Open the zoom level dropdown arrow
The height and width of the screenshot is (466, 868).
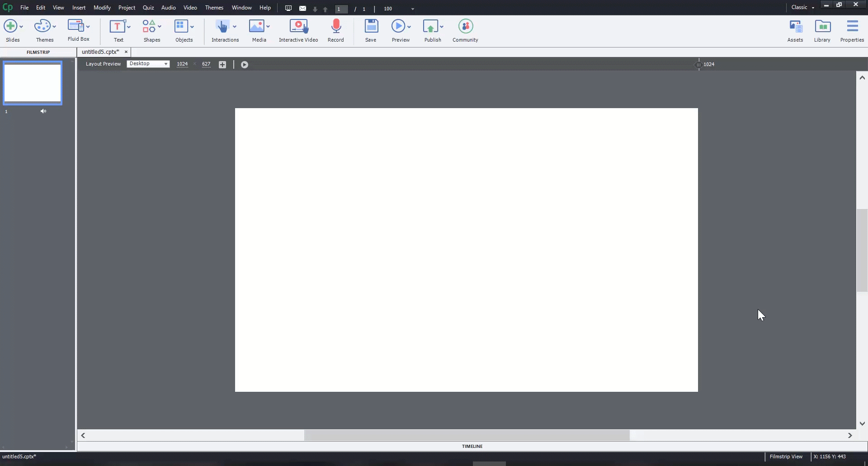click(413, 9)
